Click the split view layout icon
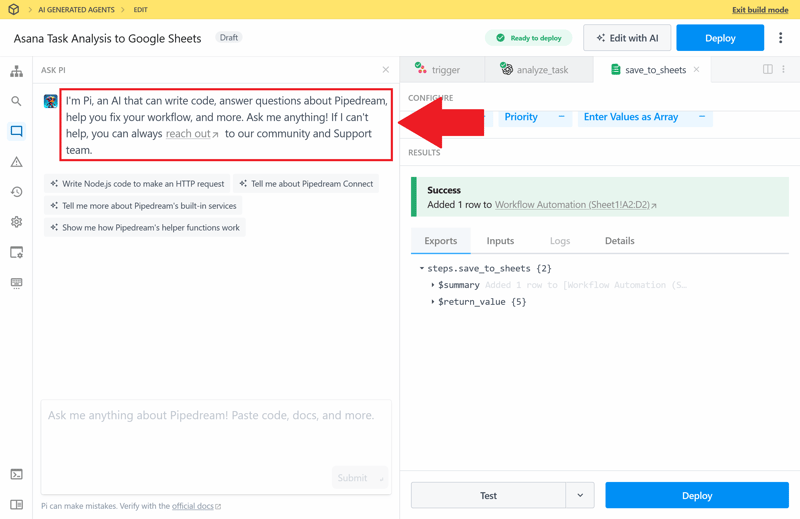 [767, 69]
